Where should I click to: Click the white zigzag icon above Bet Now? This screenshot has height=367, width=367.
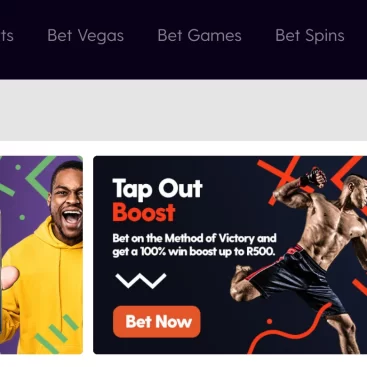pos(141,280)
